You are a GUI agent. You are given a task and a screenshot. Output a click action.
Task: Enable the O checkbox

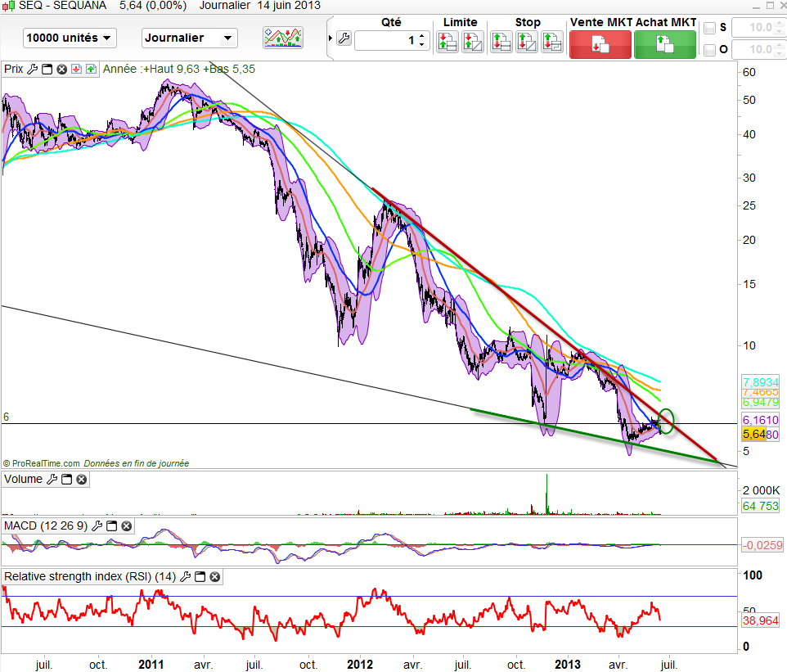(x=709, y=51)
